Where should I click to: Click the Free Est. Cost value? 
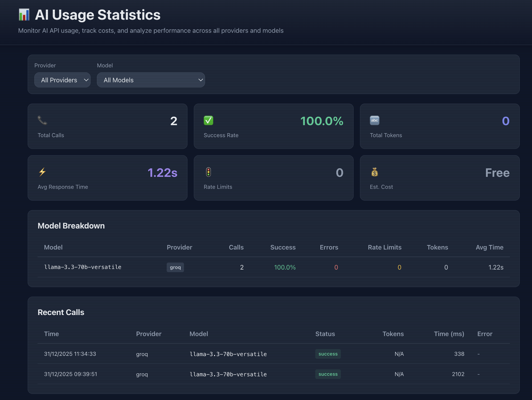(497, 173)
